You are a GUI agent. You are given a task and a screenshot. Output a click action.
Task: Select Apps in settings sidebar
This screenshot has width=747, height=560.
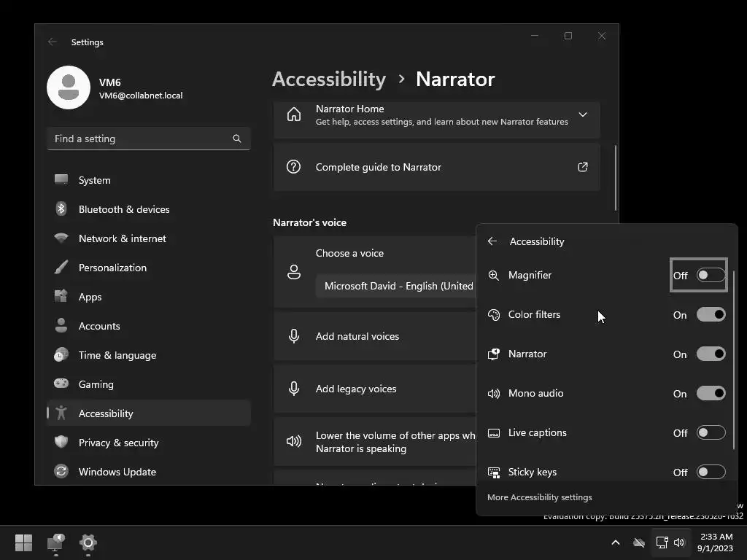[149, 297]
